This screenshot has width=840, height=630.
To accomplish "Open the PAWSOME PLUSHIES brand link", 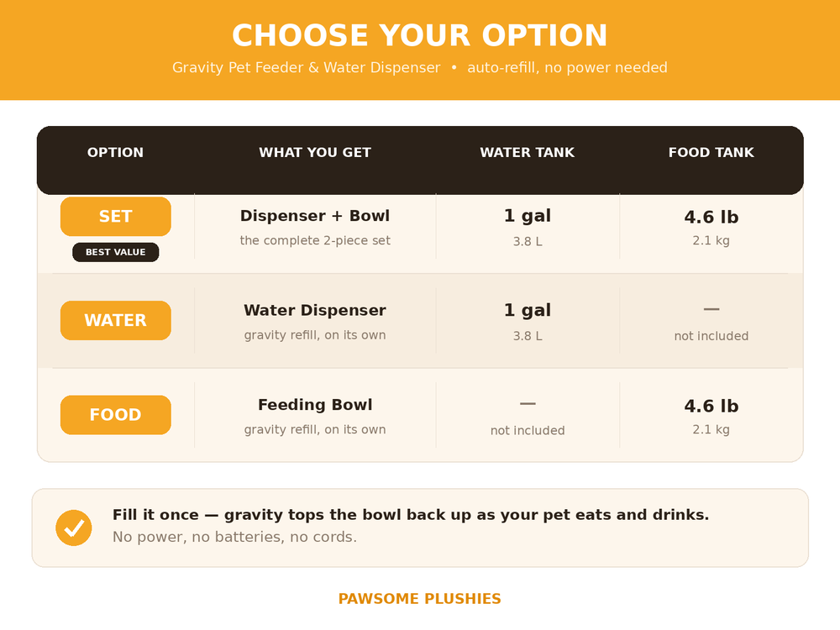I will click(419, 598).
